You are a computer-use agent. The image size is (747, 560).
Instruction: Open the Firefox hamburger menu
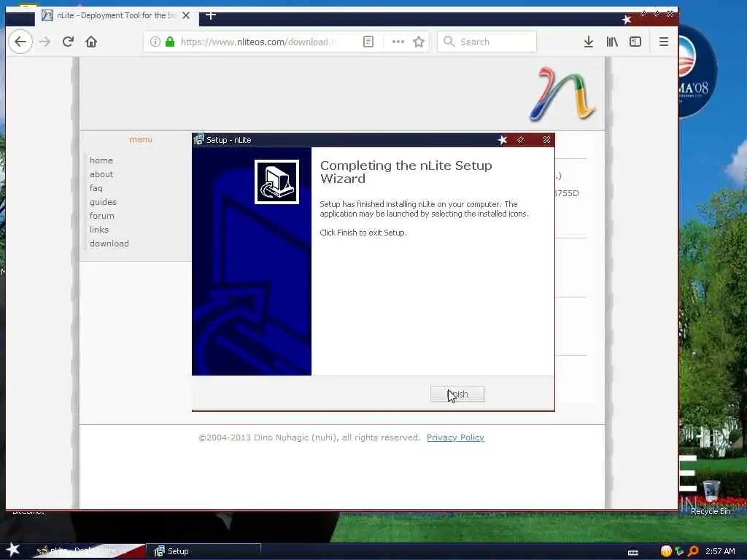[x=664, y=42]
